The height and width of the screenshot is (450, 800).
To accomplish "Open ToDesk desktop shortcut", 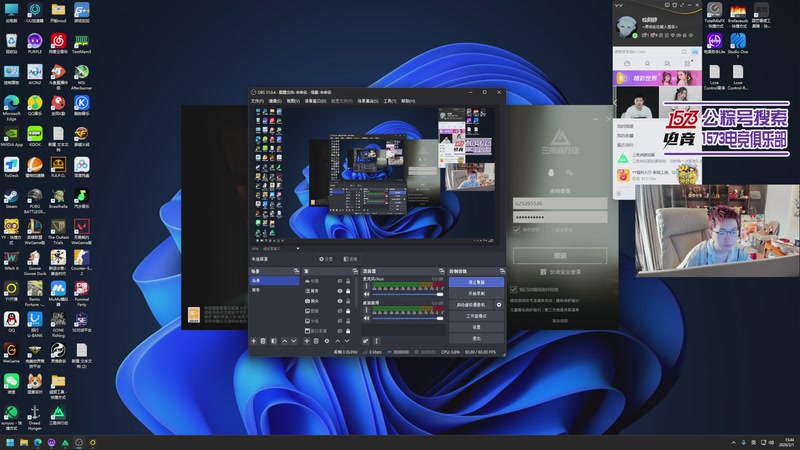I will pyautogui.click(x=11, y=167).
